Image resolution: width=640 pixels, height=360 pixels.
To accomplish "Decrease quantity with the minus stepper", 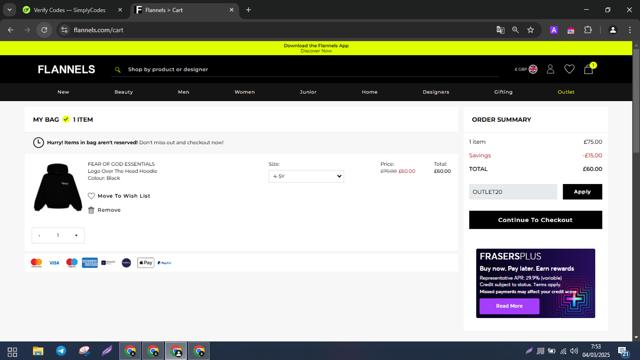I will point(39,235).
